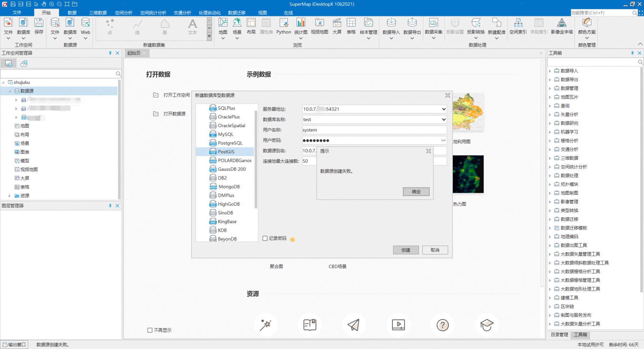The height and width of the screenshot is (349, 644).
Task: Open database name dropdown arrow
Action: 443,119
